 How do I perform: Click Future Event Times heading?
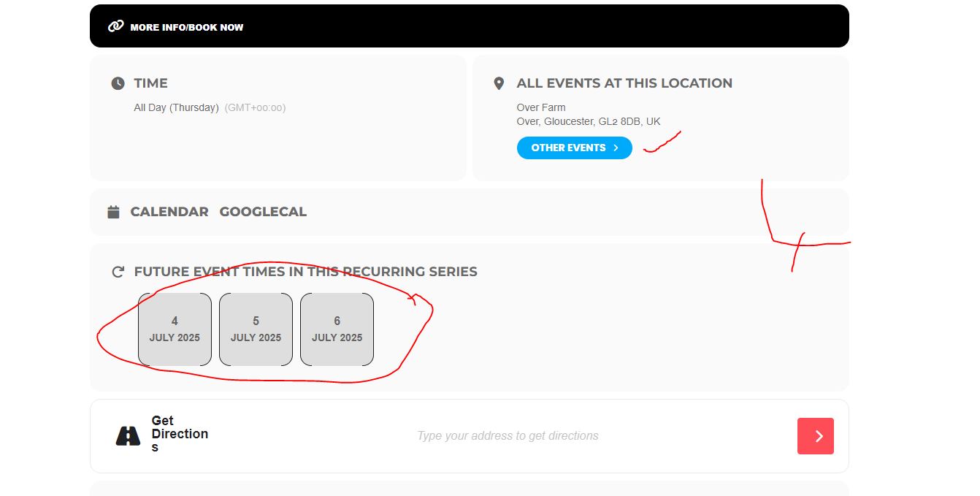[305, 272]
